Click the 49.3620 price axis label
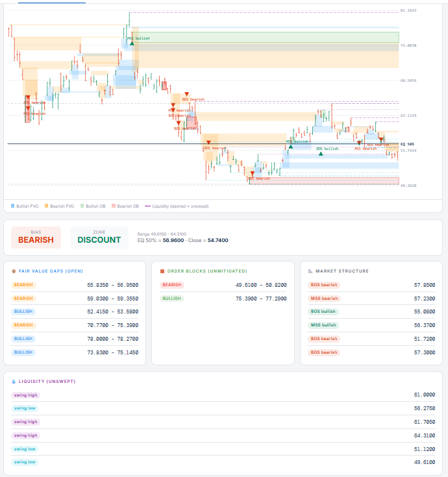This screenshot has height=477, width=448. coord(408,186)
